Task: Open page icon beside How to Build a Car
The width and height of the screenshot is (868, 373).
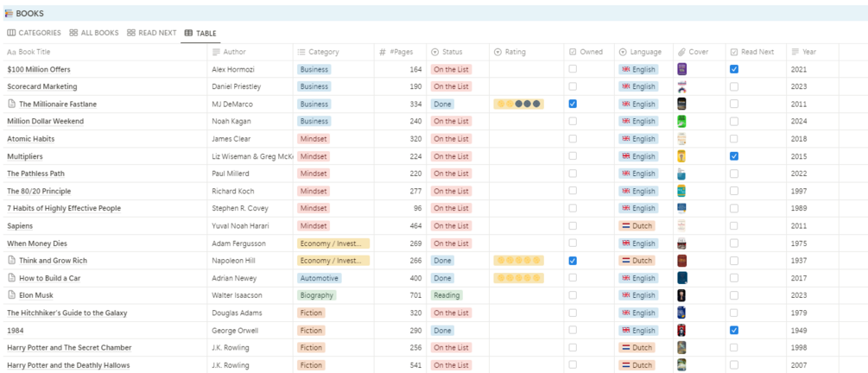Action: pos(11,278)
